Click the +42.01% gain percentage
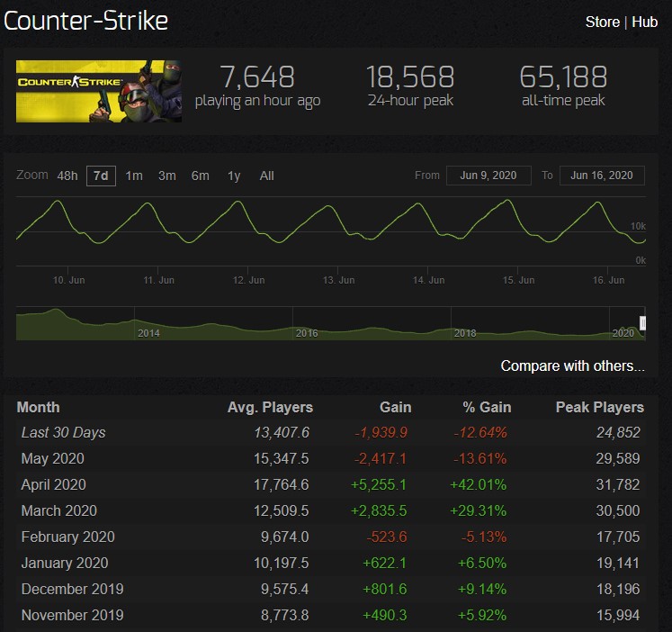This screenshot has width=672, height=632. coord(479,485)
